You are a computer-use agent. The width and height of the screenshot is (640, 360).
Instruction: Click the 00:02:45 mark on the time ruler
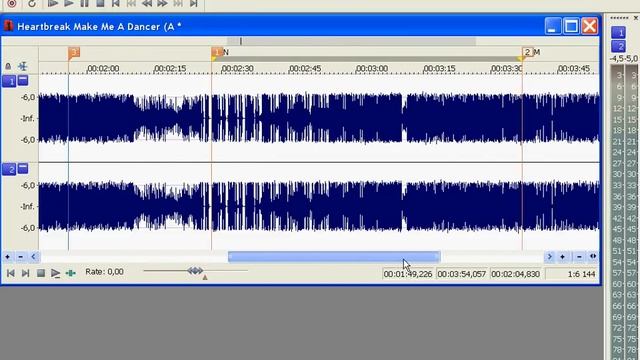click(x=305, y=69)
